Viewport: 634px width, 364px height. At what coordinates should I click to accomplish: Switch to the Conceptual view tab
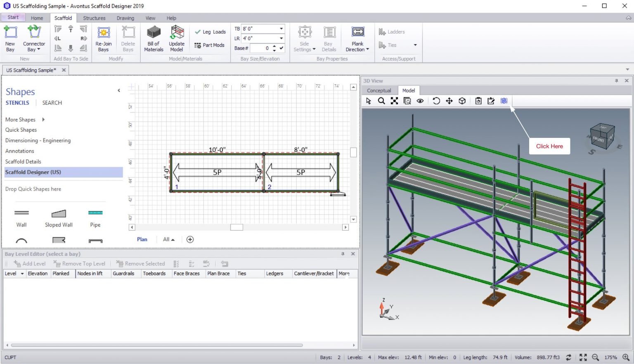(x=379, y=91)
